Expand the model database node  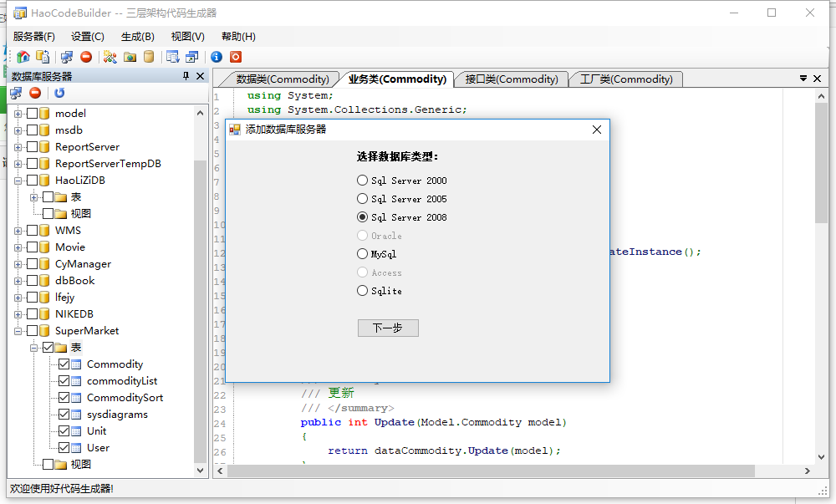pyautogui.click(x=18, y=114)
